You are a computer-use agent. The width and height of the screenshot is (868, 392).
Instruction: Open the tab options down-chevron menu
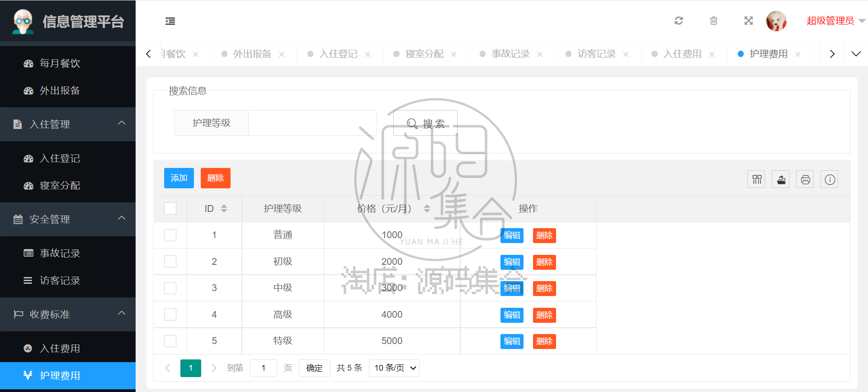(x=856, y=54)
